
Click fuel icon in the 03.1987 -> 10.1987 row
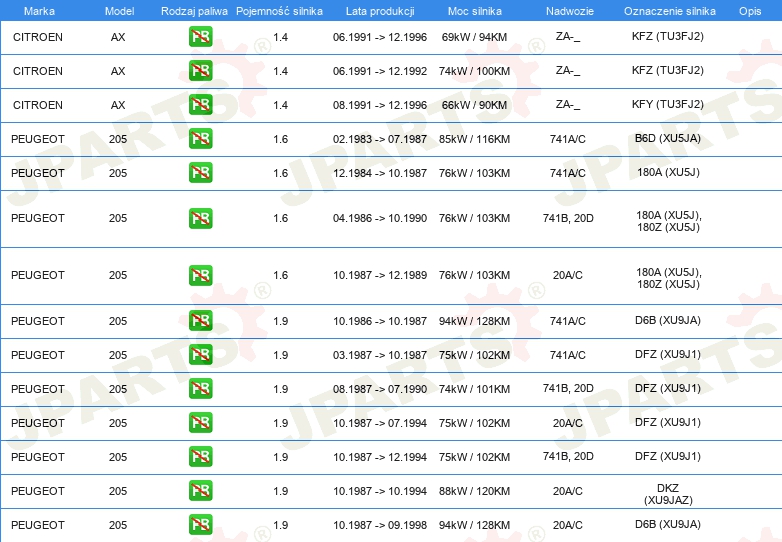200,355
